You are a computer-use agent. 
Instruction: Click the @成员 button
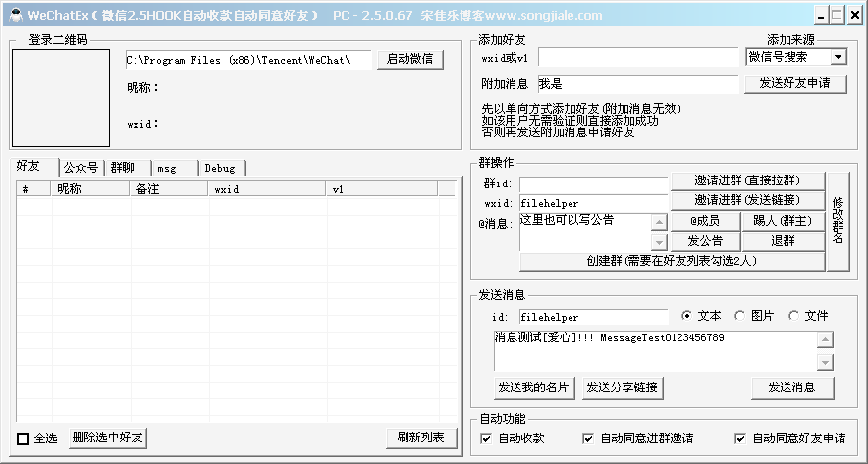705,221
